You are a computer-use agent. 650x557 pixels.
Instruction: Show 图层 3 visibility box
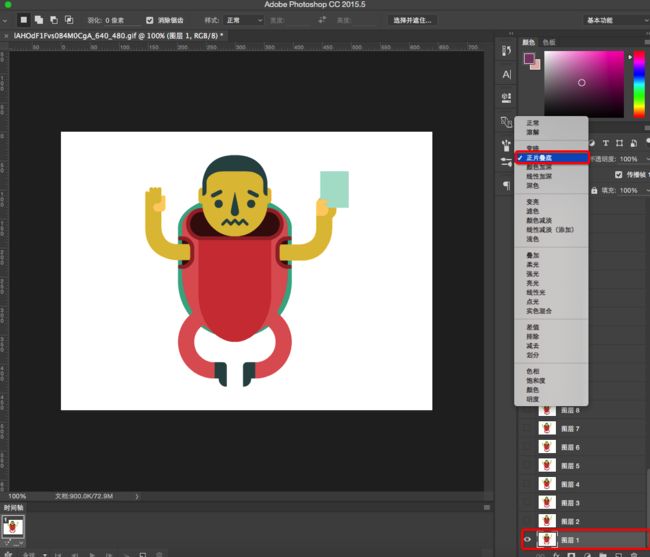[527, 502]
